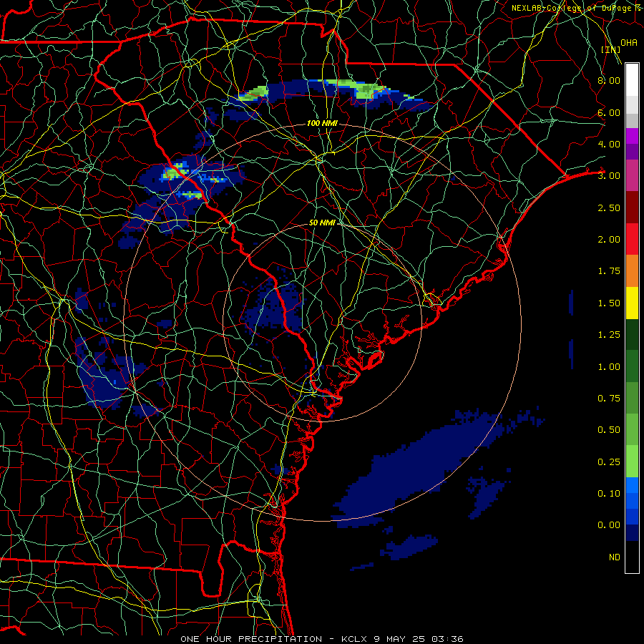This screenshot has width=644, height=644.
Task: Click the 0.50 legend value
Action: pos(609,430)
